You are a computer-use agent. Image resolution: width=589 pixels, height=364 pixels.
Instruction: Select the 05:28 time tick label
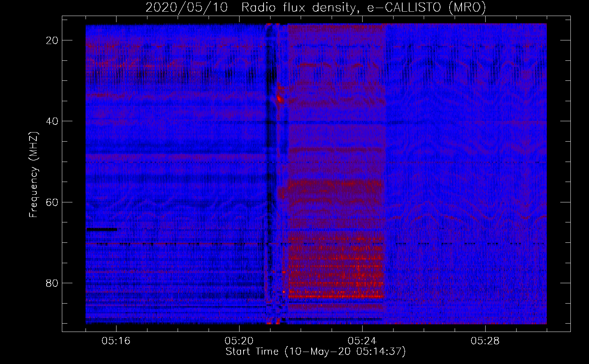pyautogui.click(x=485, y=341)
